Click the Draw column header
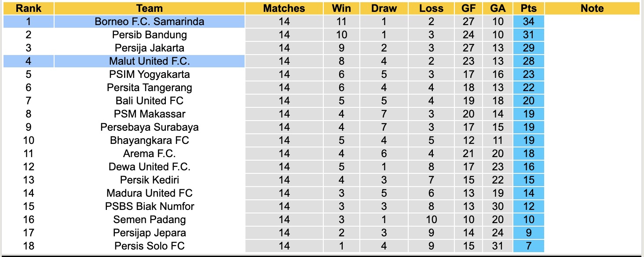Image resolution: width=644 pixels, height=257 pixels. pyautogui.click(x=384, y=8)
